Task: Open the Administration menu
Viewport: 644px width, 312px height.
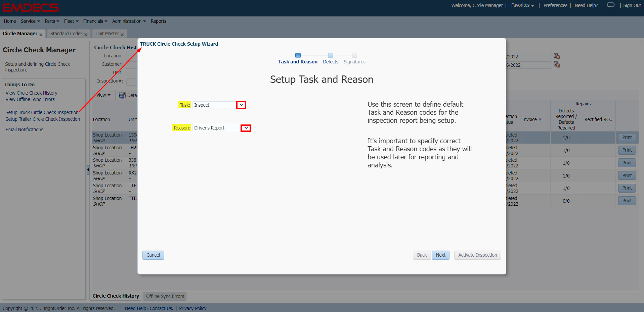Action: coord(129,21)
